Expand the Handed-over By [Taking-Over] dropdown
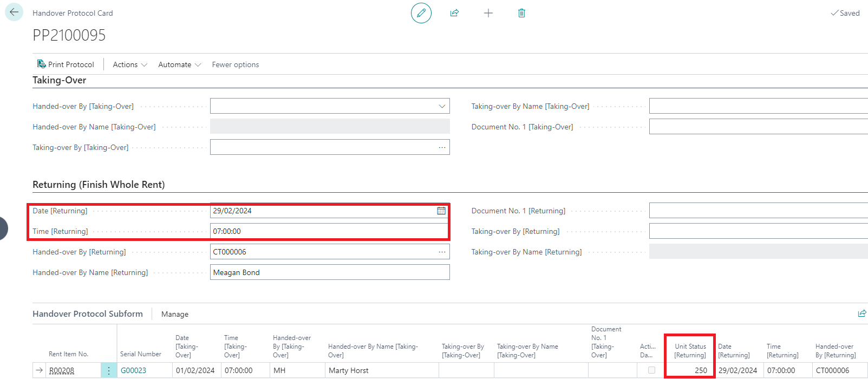 click(442, 106)
